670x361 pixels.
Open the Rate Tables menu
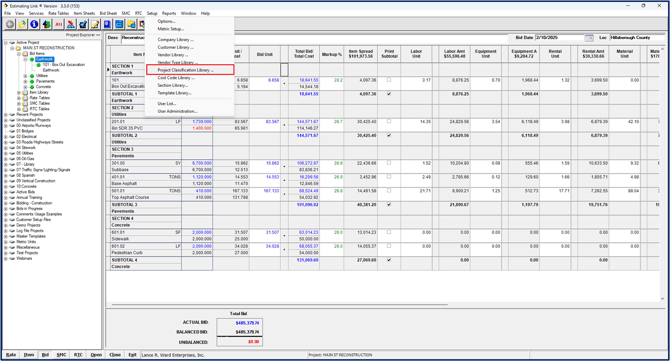tap(58, 13)
